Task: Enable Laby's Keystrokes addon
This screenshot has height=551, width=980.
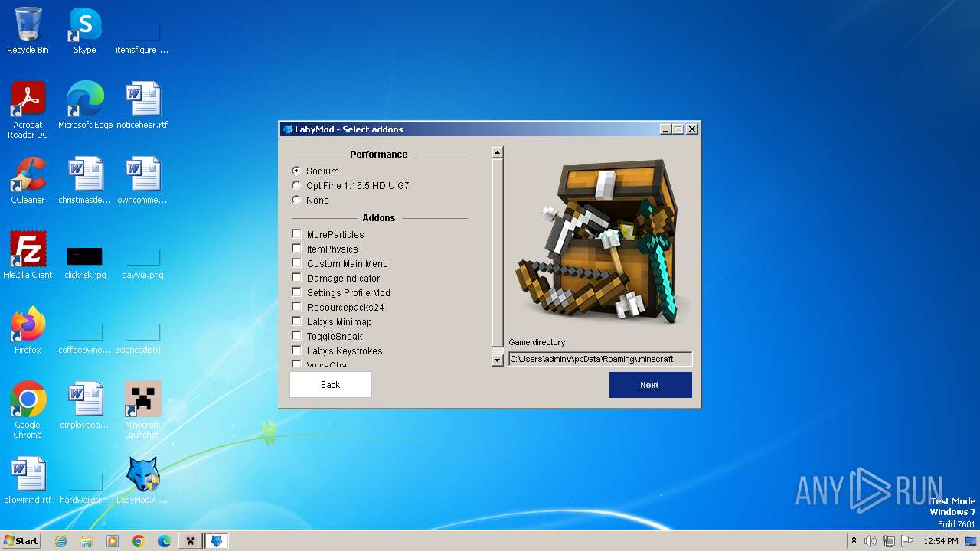Action: 297,350
